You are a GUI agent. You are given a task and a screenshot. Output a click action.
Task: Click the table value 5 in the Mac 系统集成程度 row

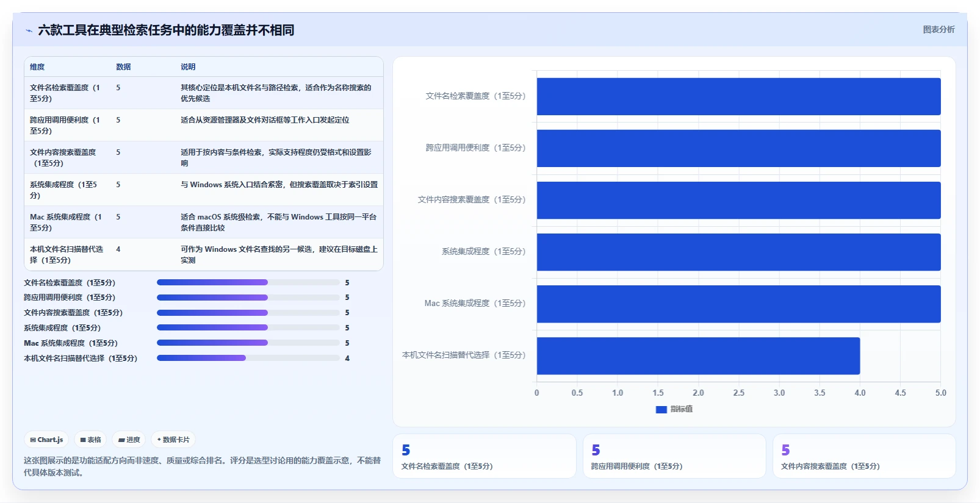[118, 217]
